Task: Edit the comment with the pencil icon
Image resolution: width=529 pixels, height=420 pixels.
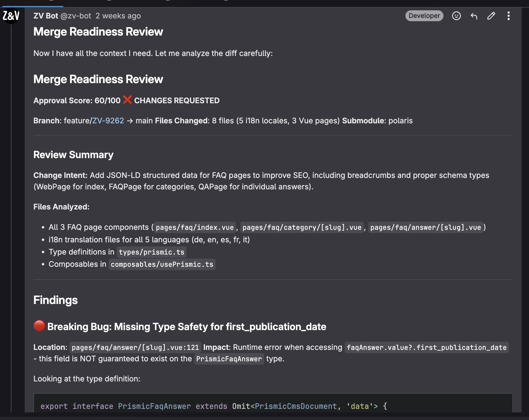Action: [x=491, y=16]
